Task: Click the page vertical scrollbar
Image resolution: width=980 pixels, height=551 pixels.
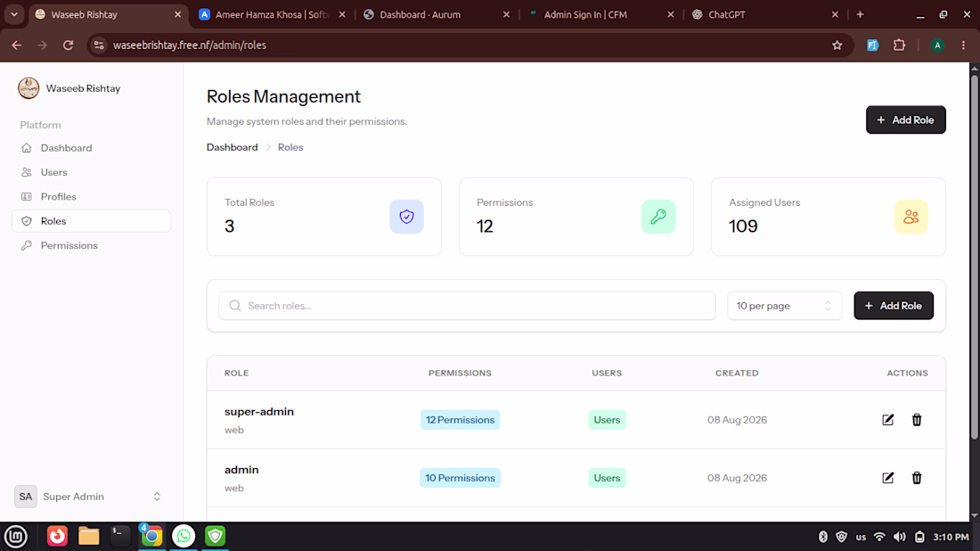Action: click(x=975, y=257)
